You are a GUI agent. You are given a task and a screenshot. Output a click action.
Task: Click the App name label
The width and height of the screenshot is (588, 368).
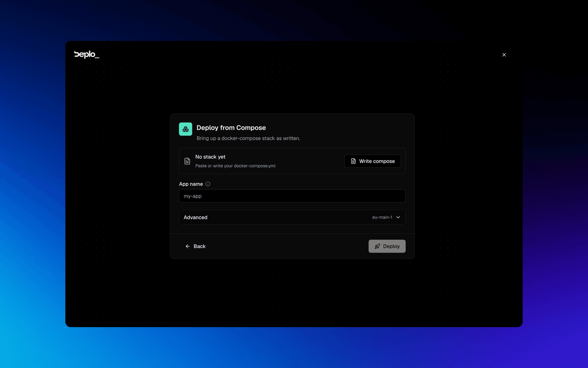click(191, 184)
